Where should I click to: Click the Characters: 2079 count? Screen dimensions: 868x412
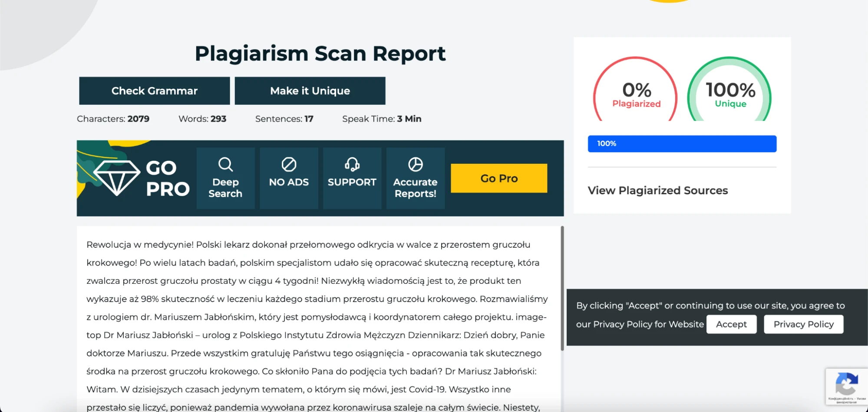click(x=113, y=119)
